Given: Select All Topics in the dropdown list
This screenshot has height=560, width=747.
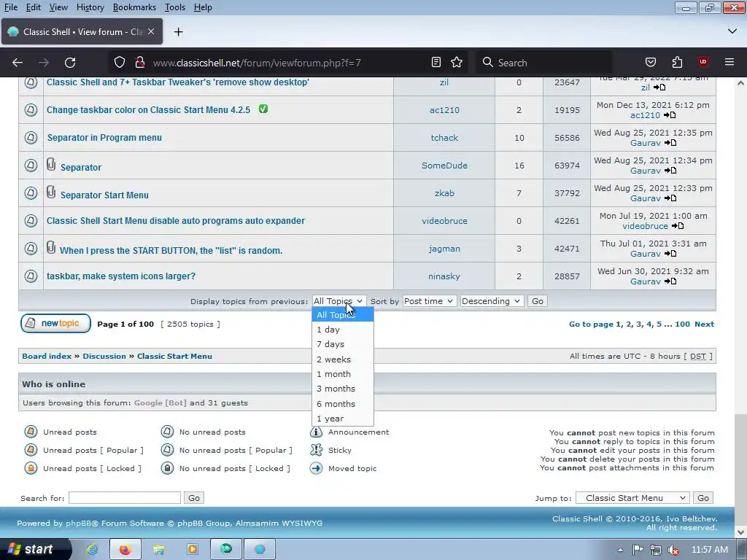Looking at the screenshot, I should point(343,315).
